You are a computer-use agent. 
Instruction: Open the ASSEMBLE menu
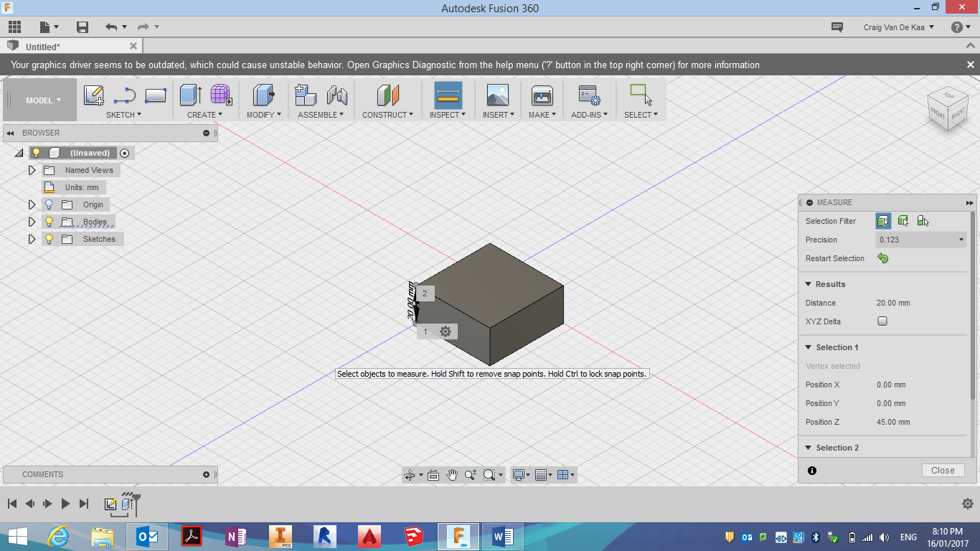(321, 115)
